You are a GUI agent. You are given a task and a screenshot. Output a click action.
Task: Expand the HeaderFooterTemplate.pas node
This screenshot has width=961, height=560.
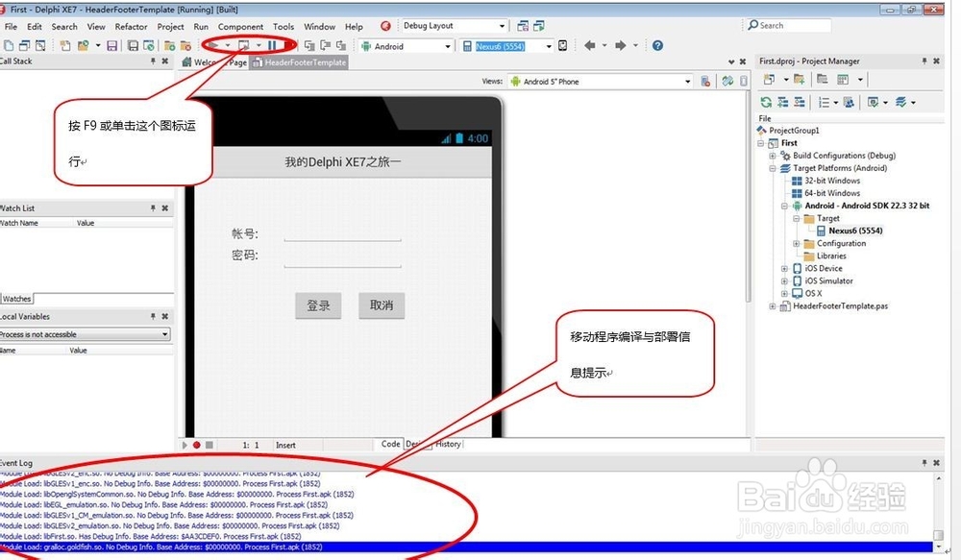click(x=773, y=305)
